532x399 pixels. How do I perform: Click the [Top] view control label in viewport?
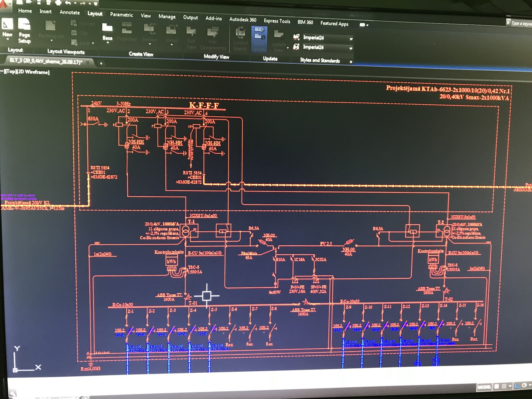tap(10, 71)
